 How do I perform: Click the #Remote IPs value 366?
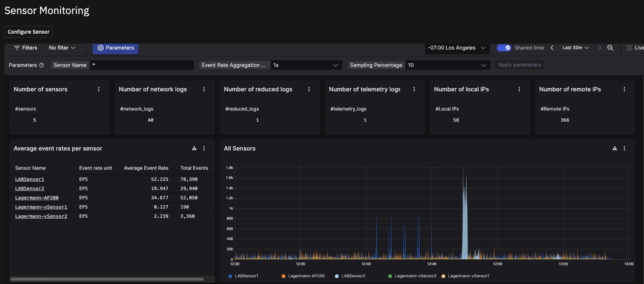[565, 120]
